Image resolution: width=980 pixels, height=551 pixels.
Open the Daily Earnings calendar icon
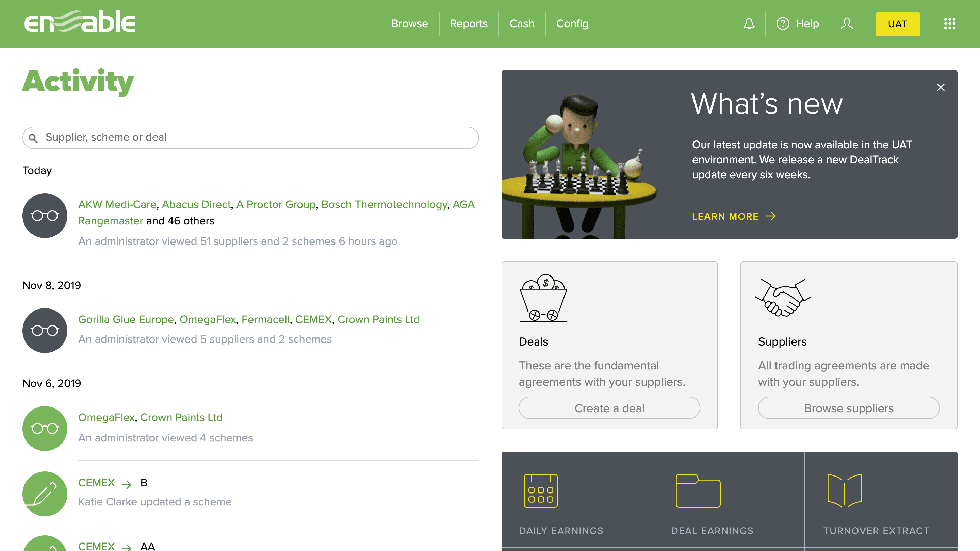(540, 490)
